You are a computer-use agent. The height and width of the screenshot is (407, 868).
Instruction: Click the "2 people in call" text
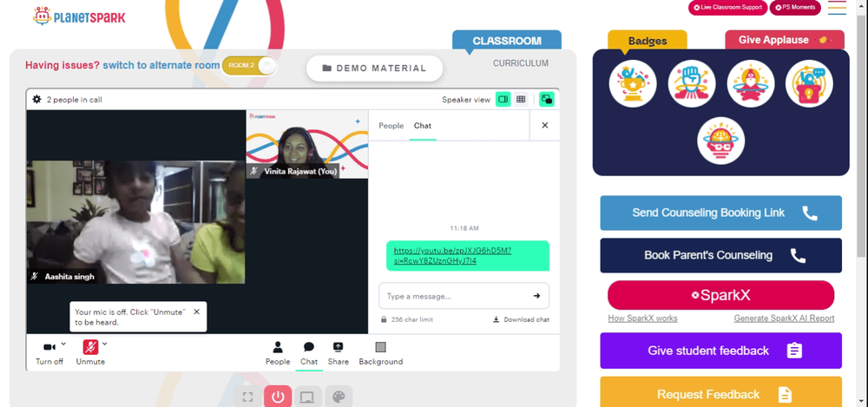74,100
